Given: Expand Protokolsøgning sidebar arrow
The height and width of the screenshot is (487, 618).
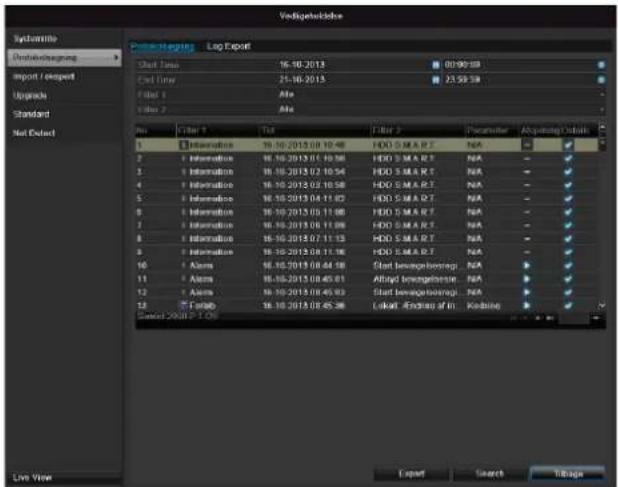Looking at the screenshot, I should click(116, 58).
